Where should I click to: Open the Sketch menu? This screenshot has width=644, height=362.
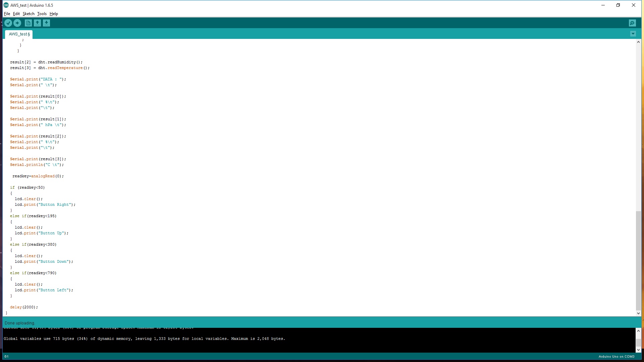(29, 14)
